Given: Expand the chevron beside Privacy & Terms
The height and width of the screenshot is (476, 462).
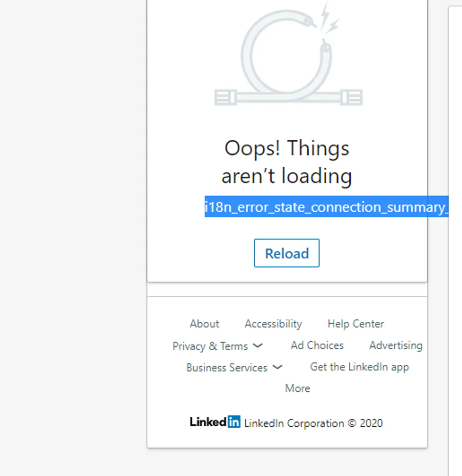Looking at the screenshot, I should click(x=258, y=346).
